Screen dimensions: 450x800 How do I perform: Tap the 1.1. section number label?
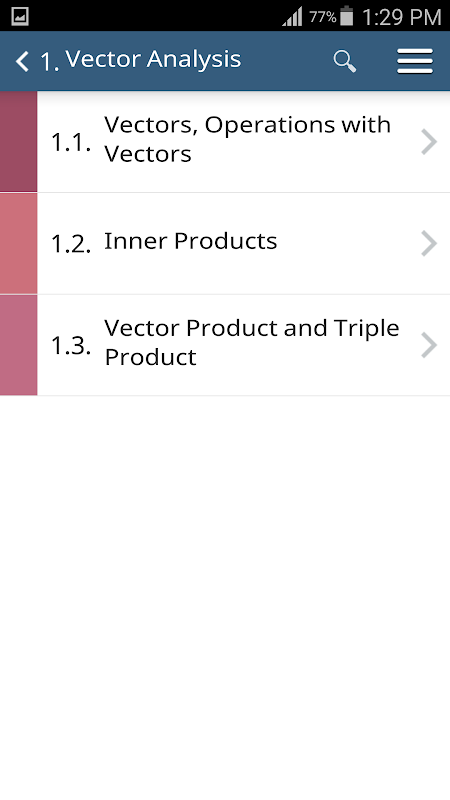pyautogui.click(x=71, y=143)
